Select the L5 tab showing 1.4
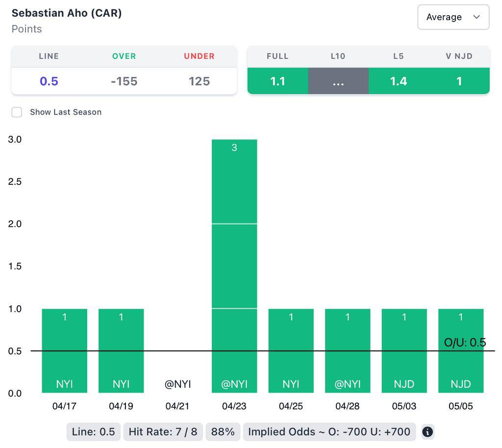The image size is (502, 448). (x=399, y=81)
